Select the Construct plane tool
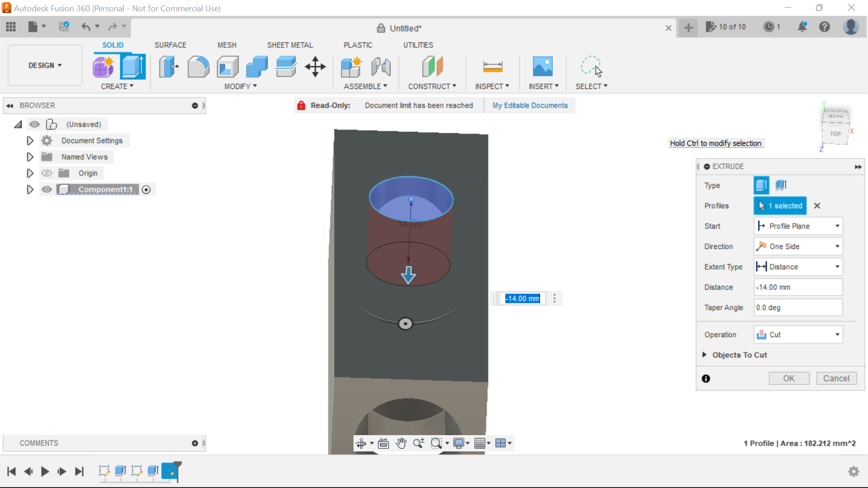Viewport: 868px width, 488px height. coord(433,66)
